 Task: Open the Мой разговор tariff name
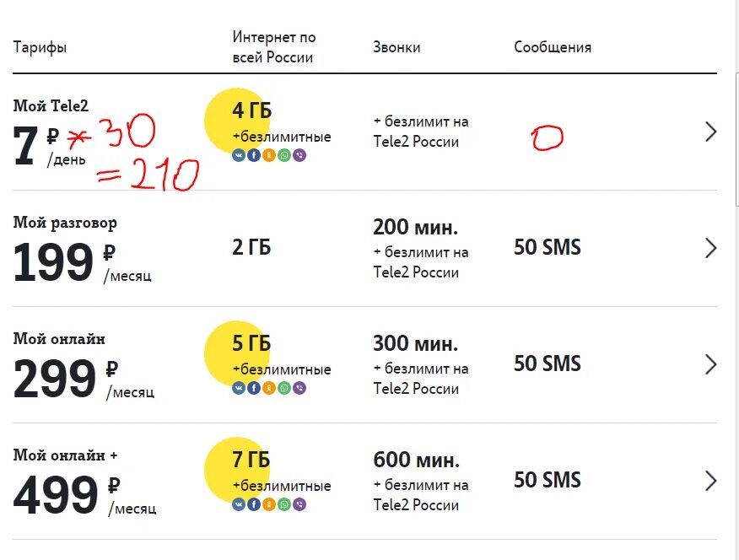pyautogui.click(x=65, y=223)
